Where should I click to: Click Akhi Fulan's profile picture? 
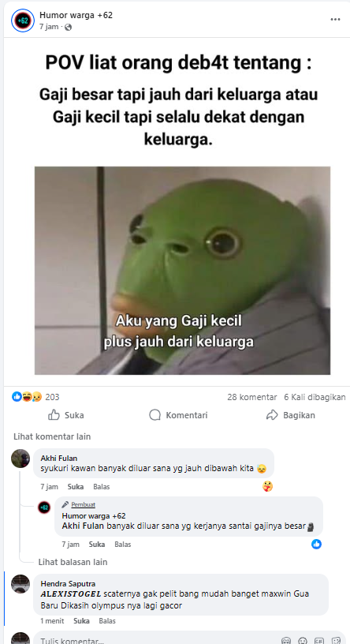coord(20,459)
